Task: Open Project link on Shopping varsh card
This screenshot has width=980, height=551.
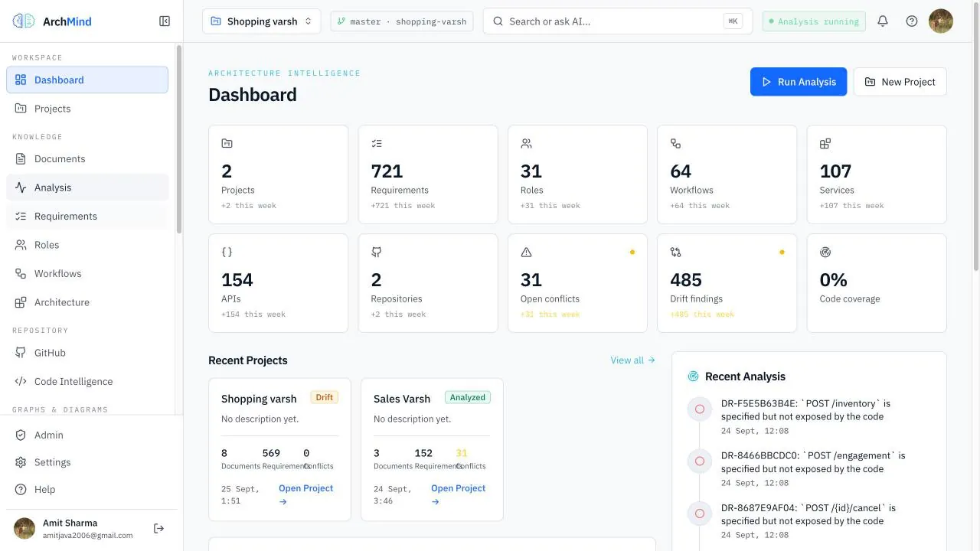Action: pyautogui.click(x=306, y=494)
